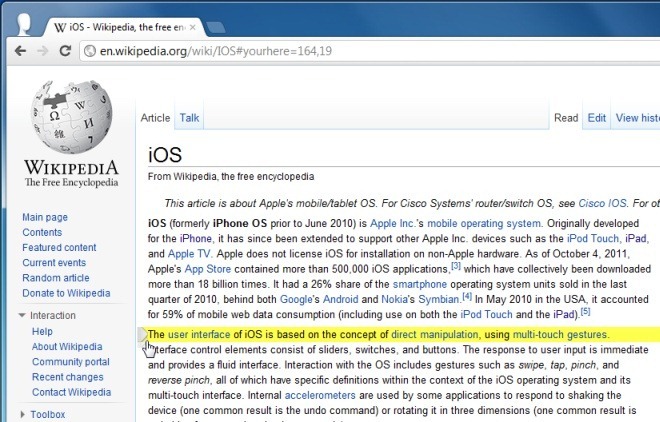Follow the Apple Inc. link
Screen dimensions: 660x422
[x=393, y=223]
